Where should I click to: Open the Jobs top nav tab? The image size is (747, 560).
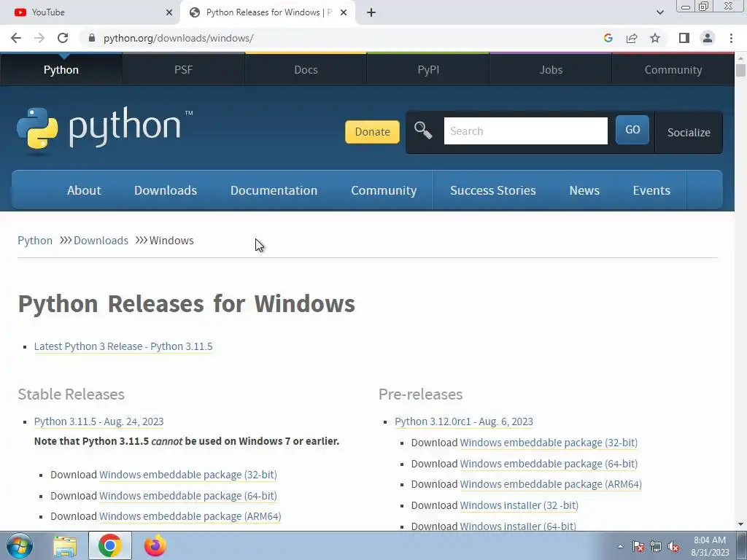[551, 69]
